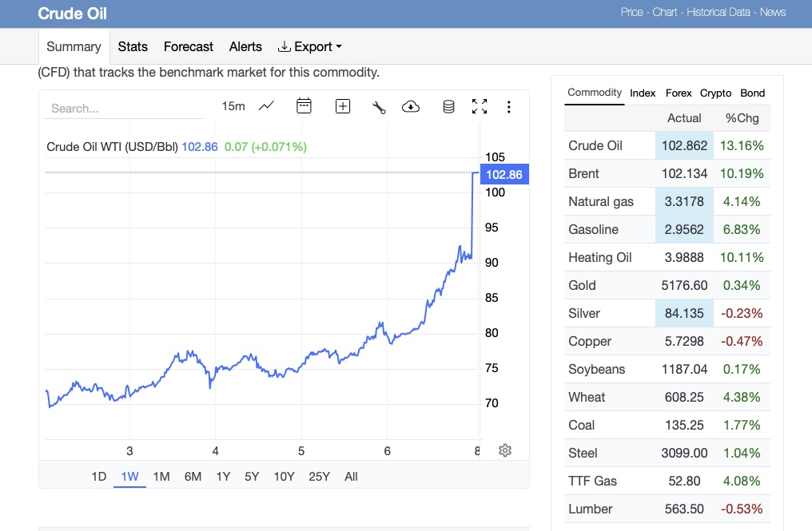The width and height of the screenshot is (812, 531).
Task: Expand chart to fullscreen
Action: (x=480, y=106)
